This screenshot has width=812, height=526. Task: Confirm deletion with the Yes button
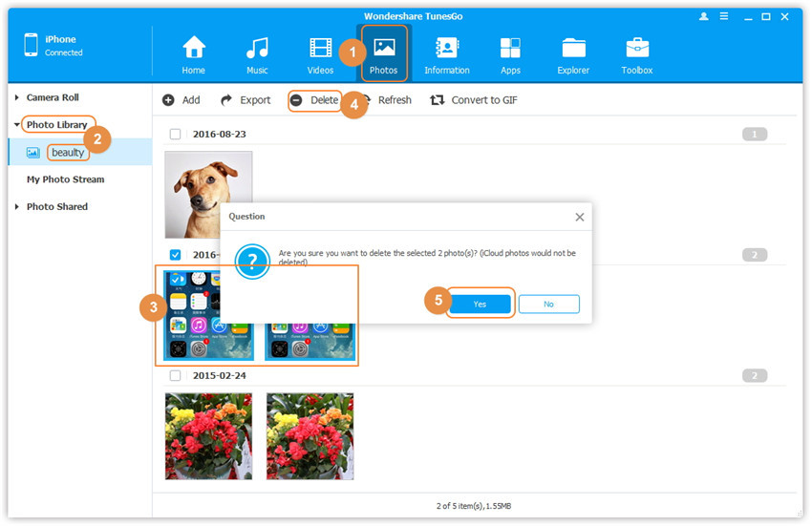click(x=480, y=304)
